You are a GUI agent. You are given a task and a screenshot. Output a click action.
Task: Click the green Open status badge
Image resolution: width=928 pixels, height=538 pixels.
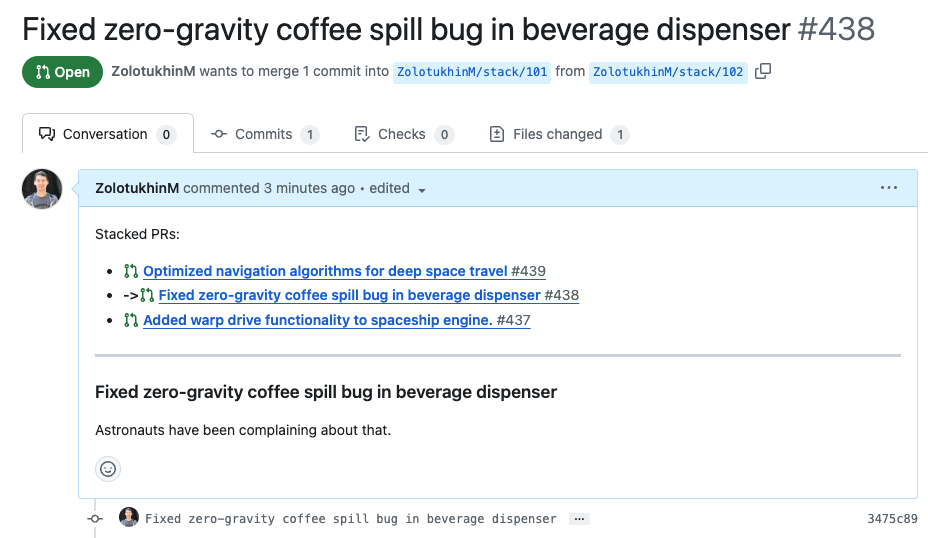62,72
